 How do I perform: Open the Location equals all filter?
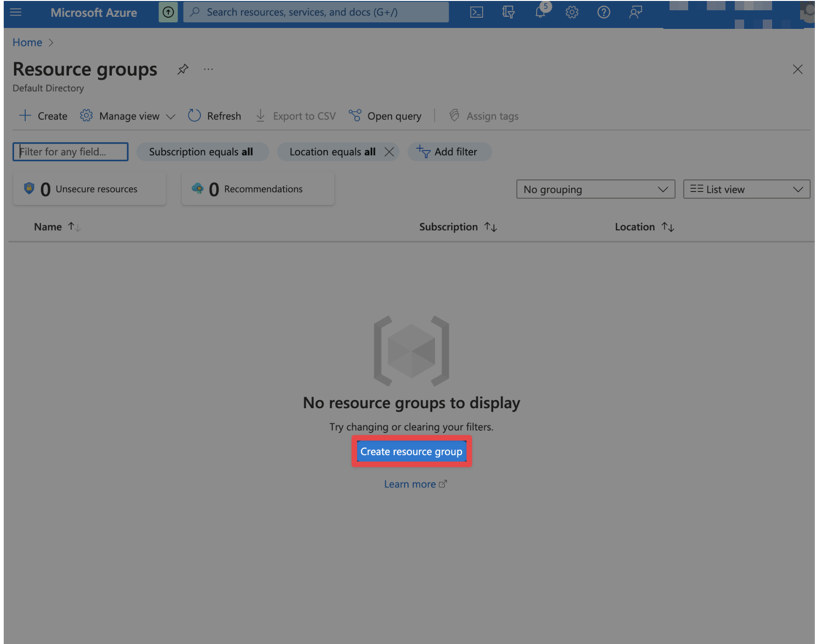click(332, 152)
